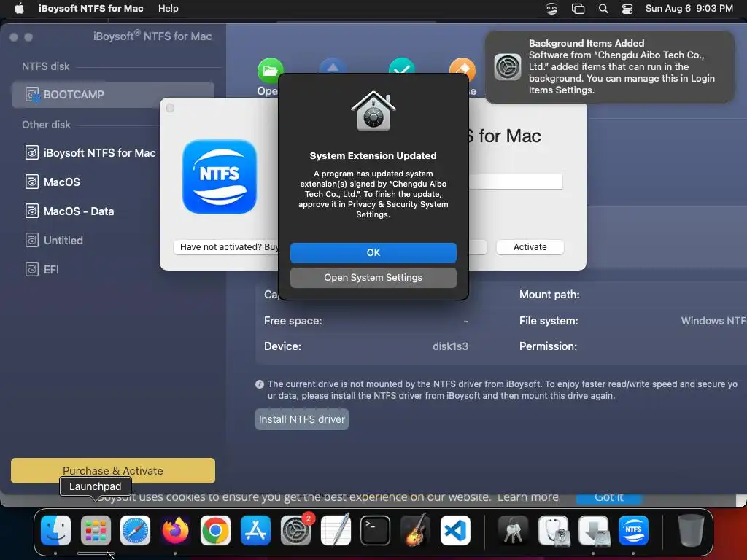Select BOOTCAMP NTFS disk
Viewport: 747px width, 560px height.
[x=113, y=94]
